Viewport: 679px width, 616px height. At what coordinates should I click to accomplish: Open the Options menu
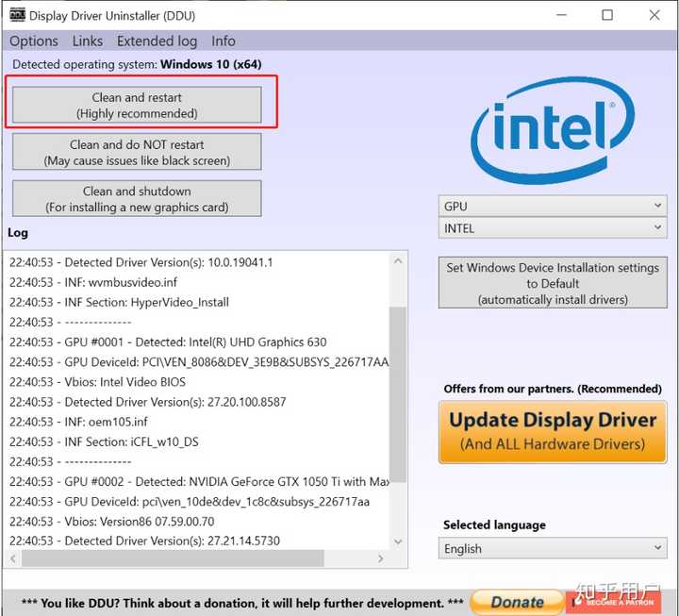[x=34, y=42]
